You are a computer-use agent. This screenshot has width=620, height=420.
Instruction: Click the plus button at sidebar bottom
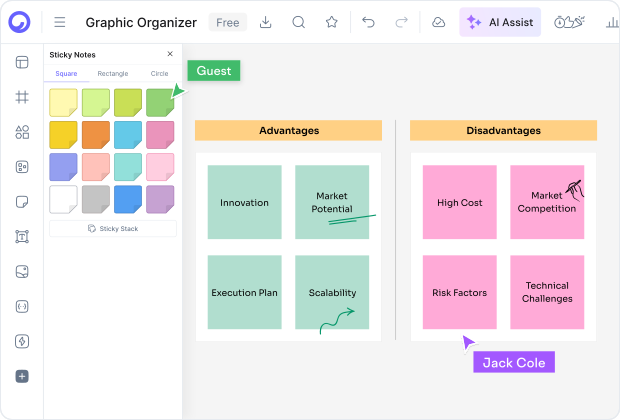pos(22,376)
